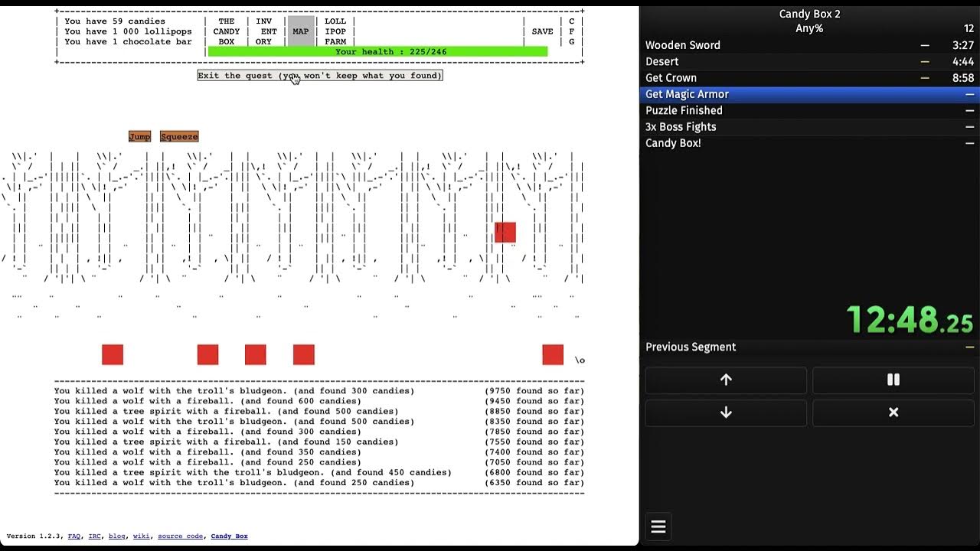Open the CFG tab
The height and width of the screenshot is (551, 980).
click(x=571, y=31)
